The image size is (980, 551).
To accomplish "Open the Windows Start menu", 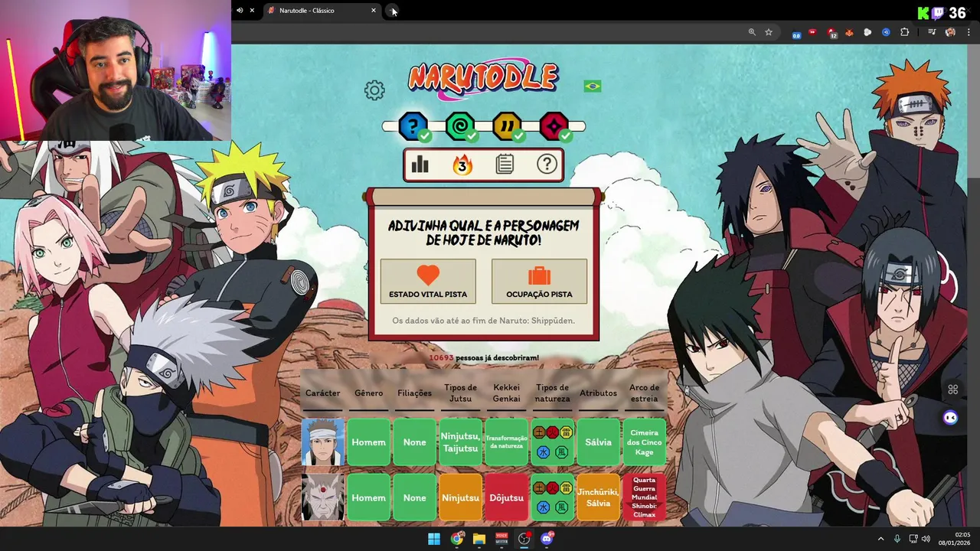I will (434, 539).
